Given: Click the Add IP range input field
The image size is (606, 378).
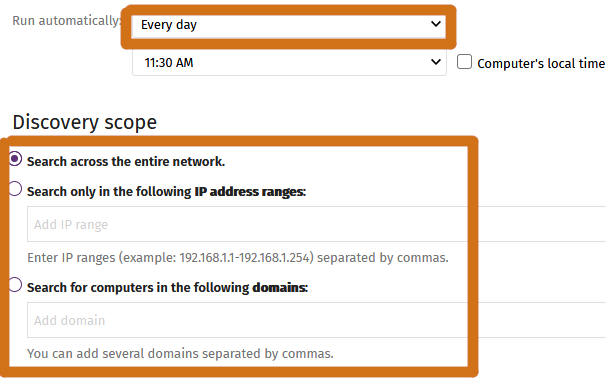Looking at the screenshot, I should click(317, 224).
